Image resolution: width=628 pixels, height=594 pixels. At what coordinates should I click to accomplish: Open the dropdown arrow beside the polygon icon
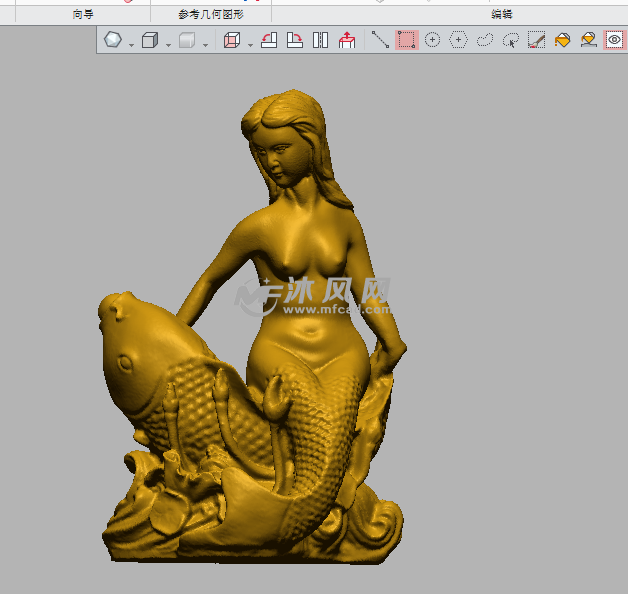click(131, 44)
